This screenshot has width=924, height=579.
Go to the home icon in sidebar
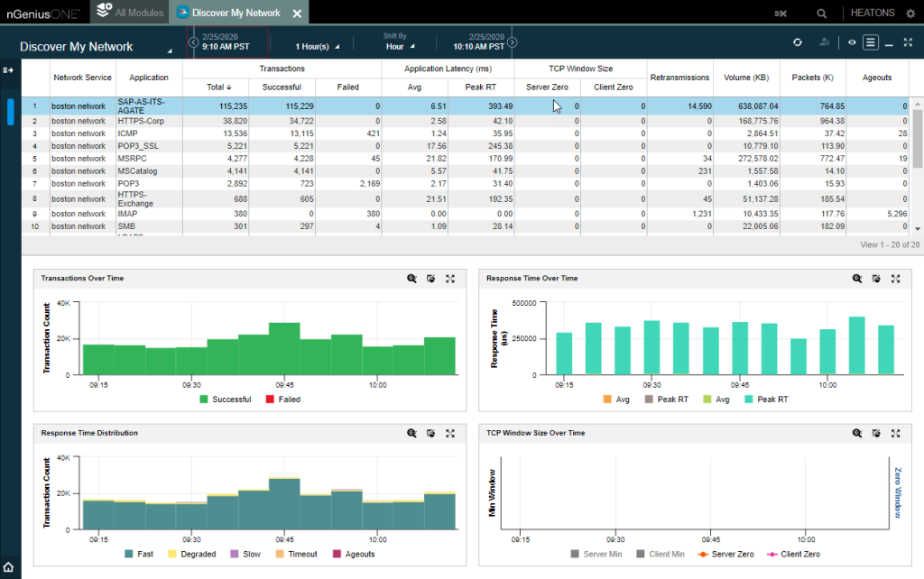pos(8,566)
